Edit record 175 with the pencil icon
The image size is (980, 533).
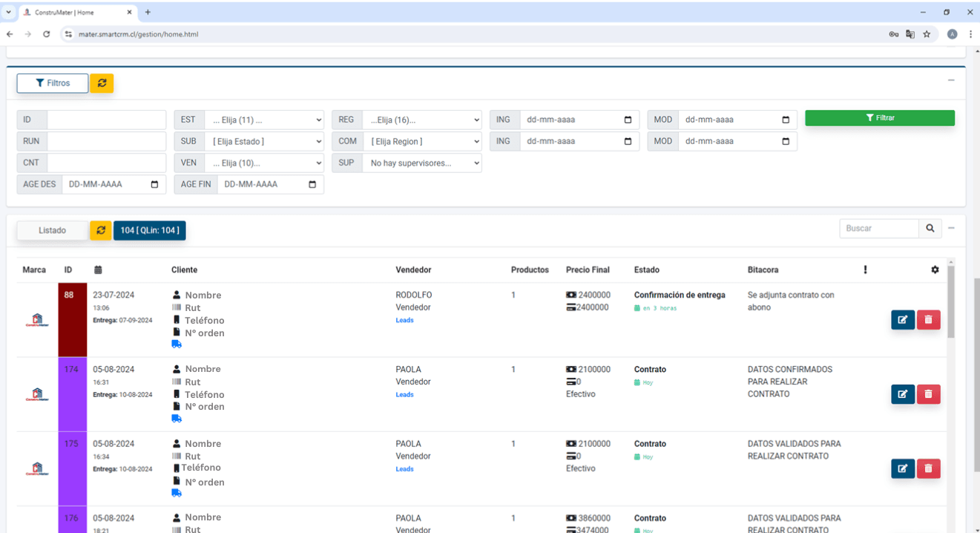[903, 468]
